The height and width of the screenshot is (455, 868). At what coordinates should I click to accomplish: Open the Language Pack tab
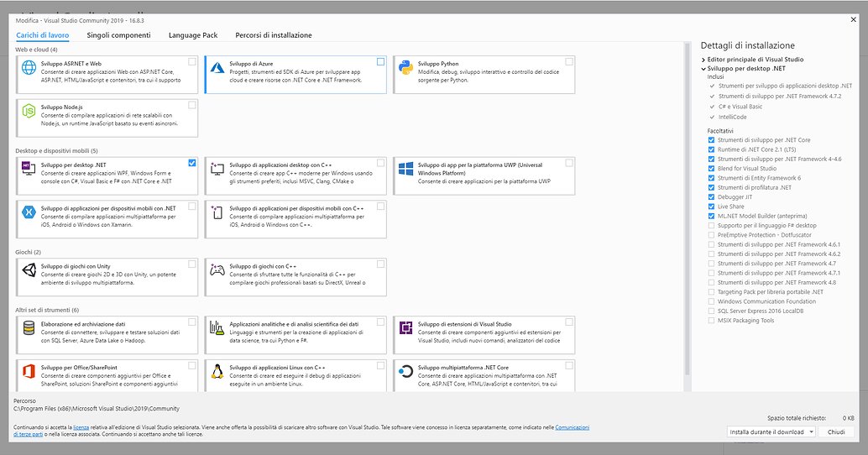tap(192, 35)
